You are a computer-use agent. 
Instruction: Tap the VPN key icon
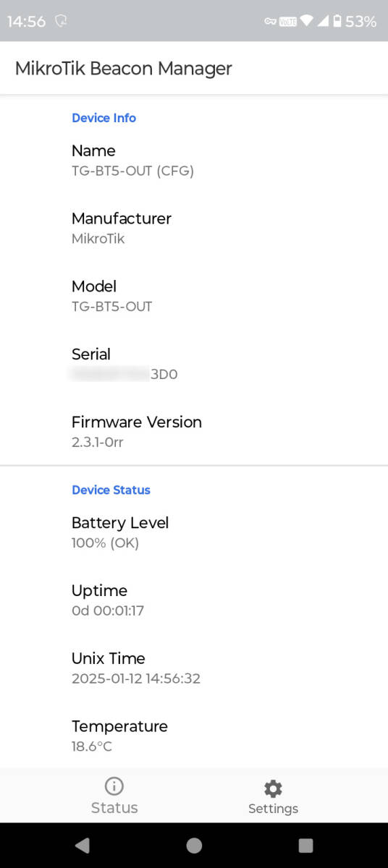pos(271,22)
